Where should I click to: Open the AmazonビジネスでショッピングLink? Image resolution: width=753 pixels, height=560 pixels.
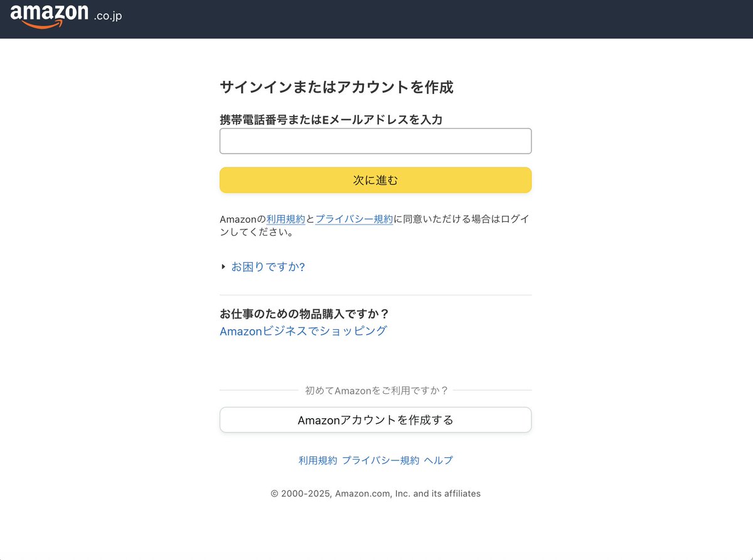click(303, 330)
